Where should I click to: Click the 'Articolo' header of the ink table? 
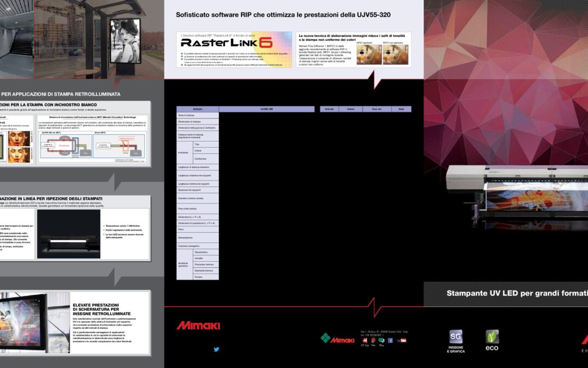tap(329, 109)
